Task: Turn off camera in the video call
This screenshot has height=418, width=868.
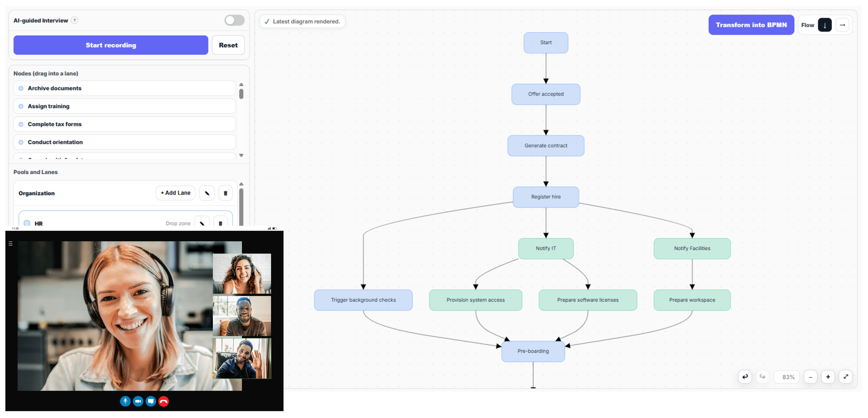Action: [x=138, y=401]
